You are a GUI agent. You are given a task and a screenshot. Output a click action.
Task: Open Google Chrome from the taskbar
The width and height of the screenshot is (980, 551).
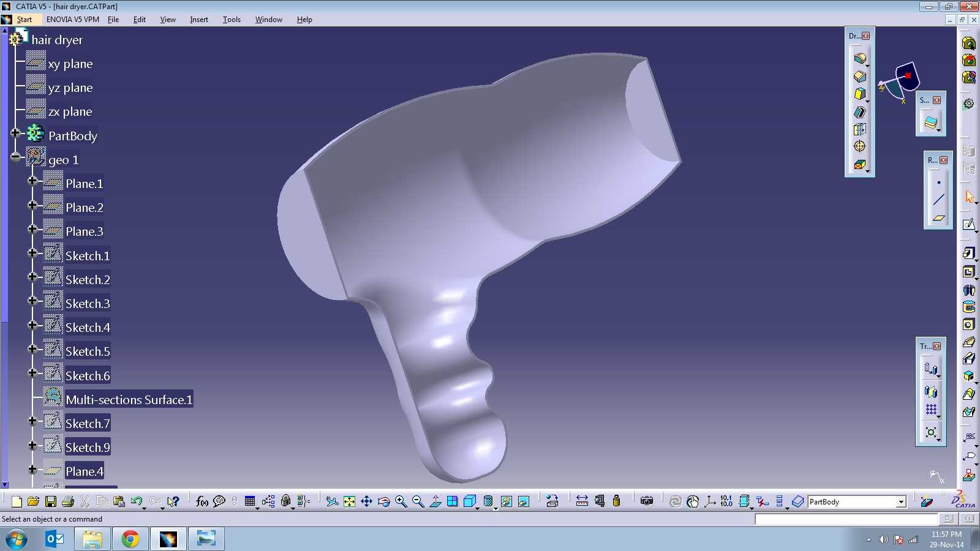coord(130,539)
